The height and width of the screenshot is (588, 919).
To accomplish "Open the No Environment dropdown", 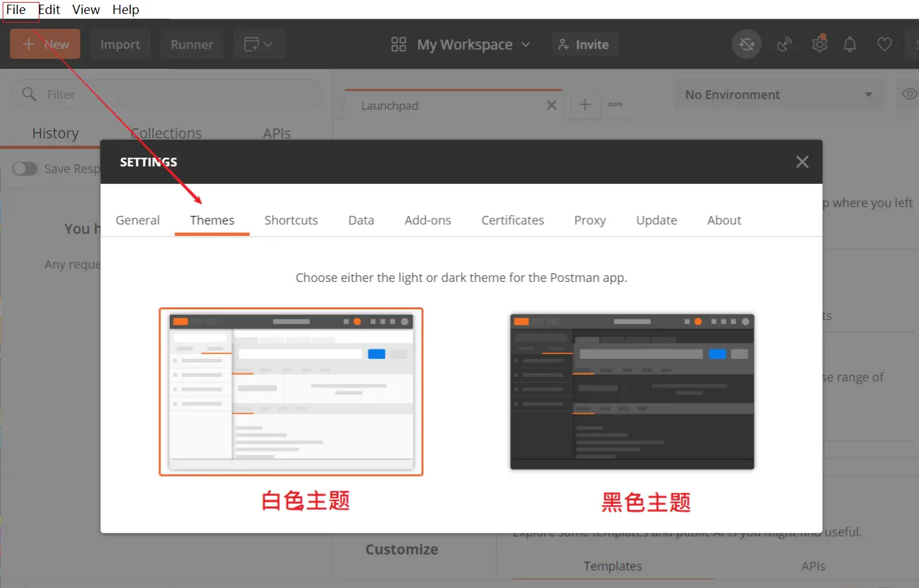I will (x=779, y=94).
